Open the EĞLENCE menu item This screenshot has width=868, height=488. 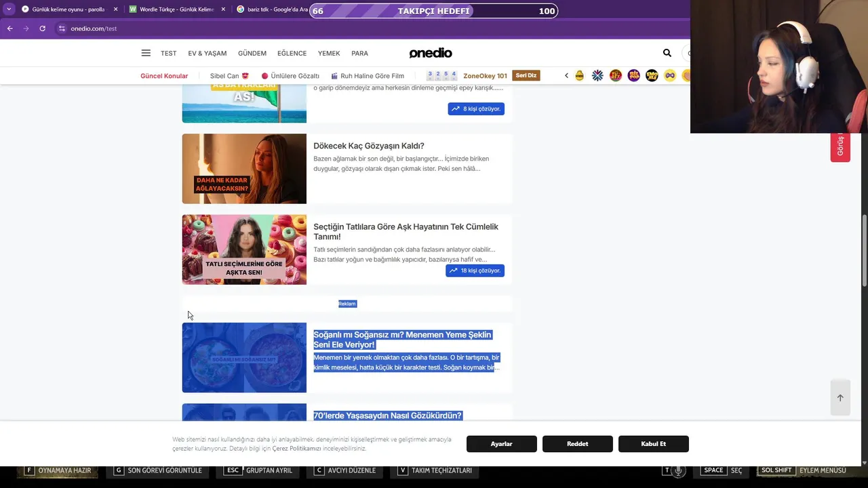pos(292,54)
